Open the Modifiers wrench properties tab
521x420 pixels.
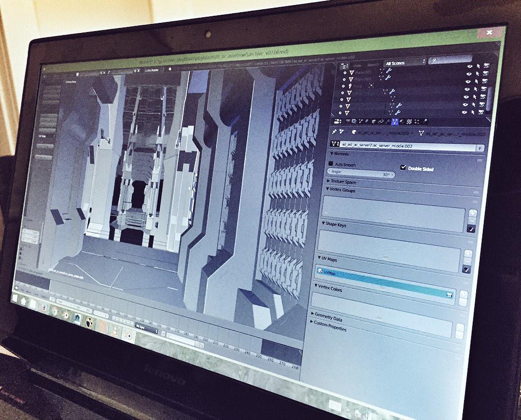click(x=387, y=122)
